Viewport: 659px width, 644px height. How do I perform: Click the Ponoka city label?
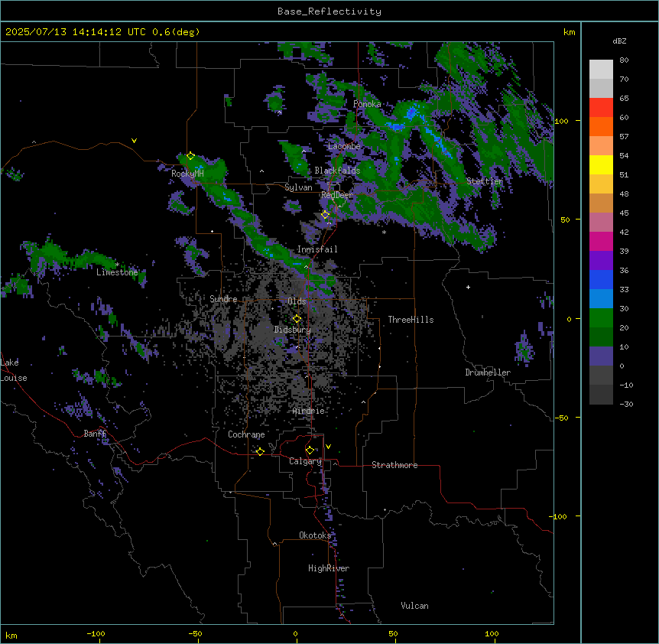point(367,104)
